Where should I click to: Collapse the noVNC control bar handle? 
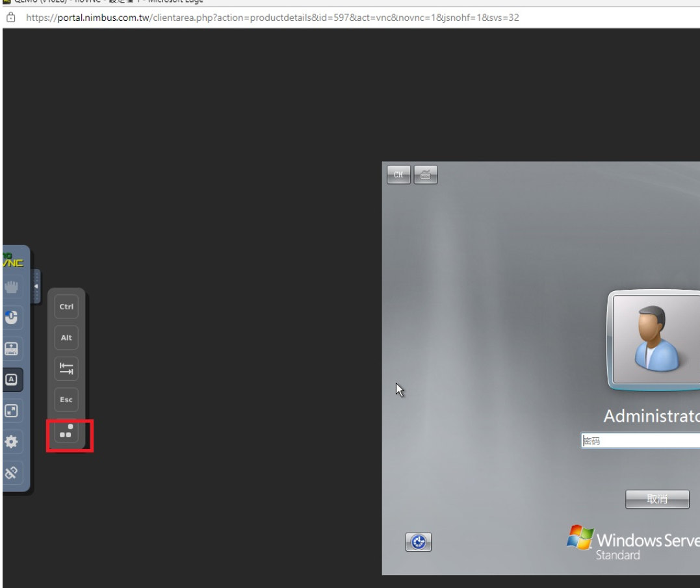coord(36,286)
